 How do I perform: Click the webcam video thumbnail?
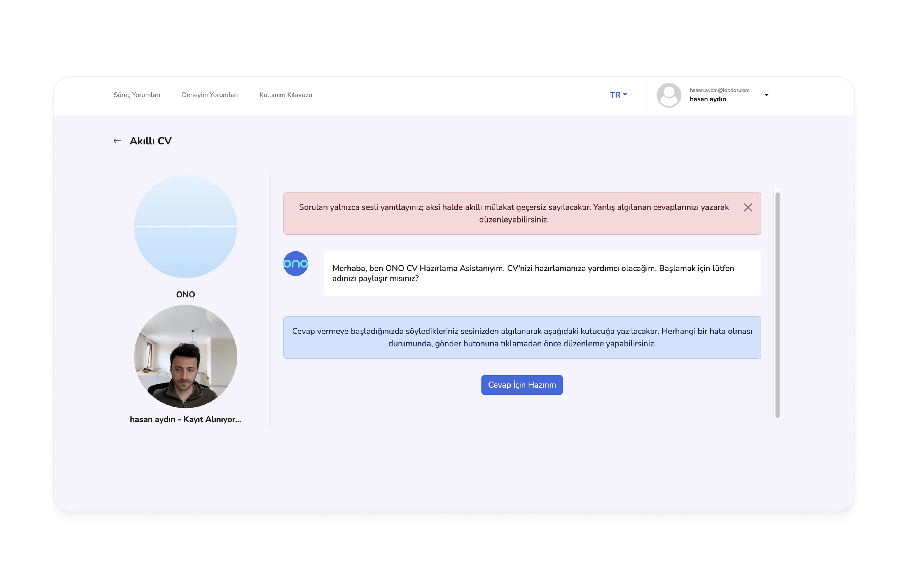click(x=186, y=357)
